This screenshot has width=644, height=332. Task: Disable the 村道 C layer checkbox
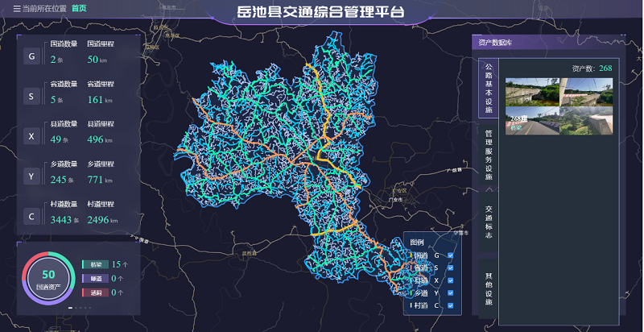(450, 305)
